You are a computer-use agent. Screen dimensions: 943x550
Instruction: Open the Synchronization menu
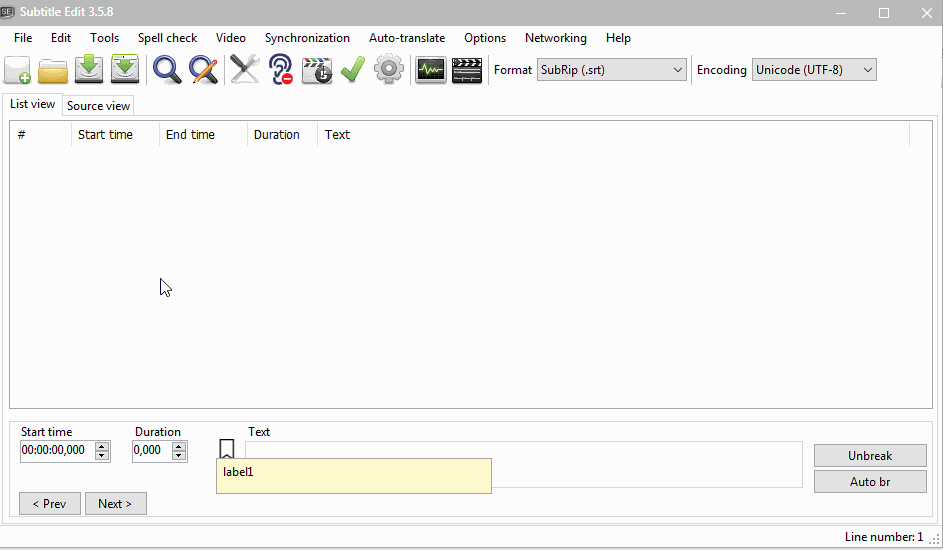pyautogui.click(x=307, y=38)
